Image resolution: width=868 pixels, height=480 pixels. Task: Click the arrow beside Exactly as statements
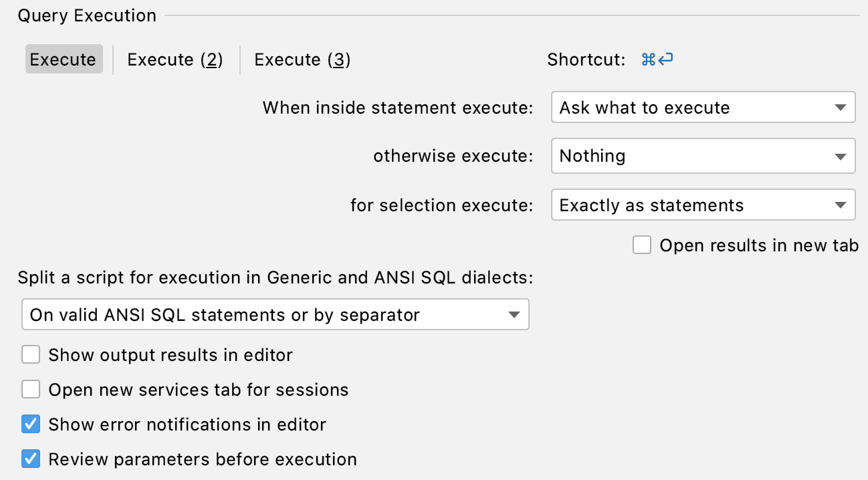pos(841,205)
